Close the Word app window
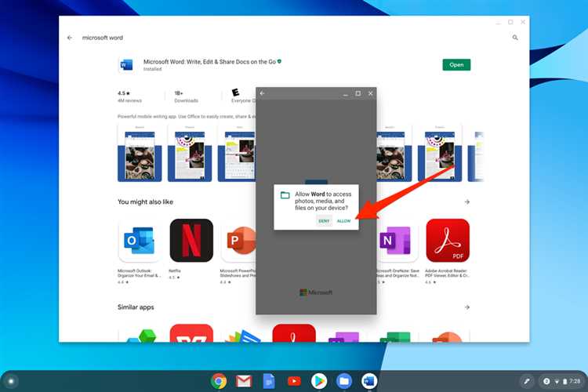The height and width of the screenshot is (392, 588). click(371, 93)
